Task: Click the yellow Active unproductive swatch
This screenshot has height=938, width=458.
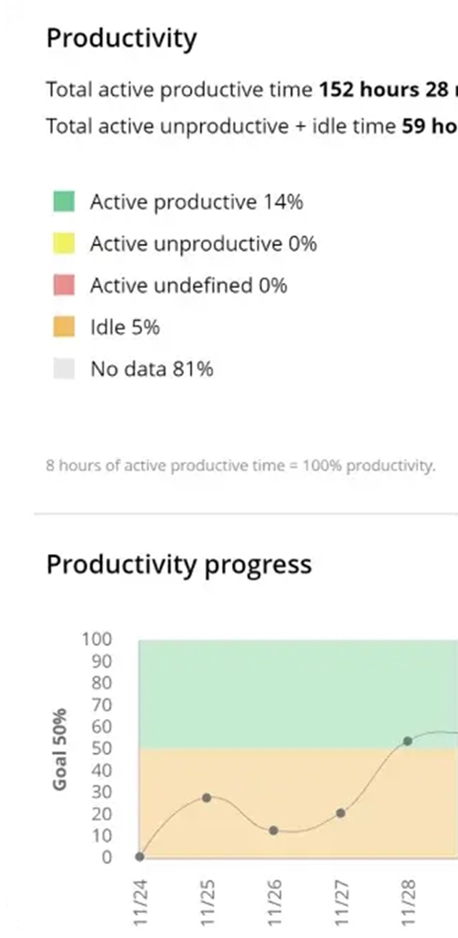Action: click(x=64, y=243)
